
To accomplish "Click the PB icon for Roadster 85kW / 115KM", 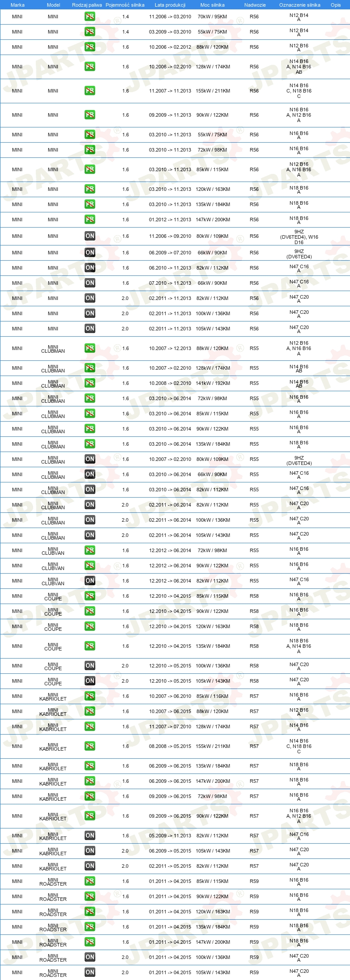I will pos(90,881).
